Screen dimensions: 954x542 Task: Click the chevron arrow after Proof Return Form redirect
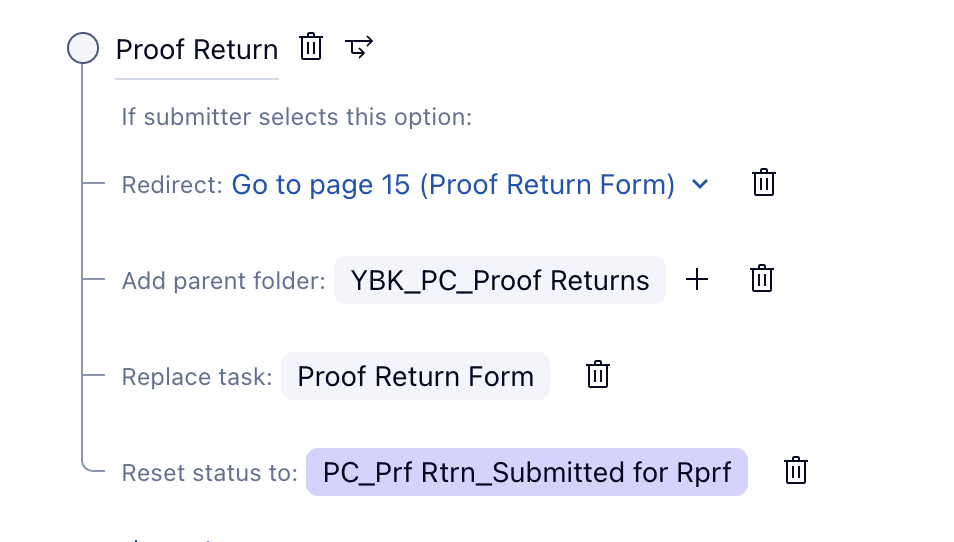(700, 184)
